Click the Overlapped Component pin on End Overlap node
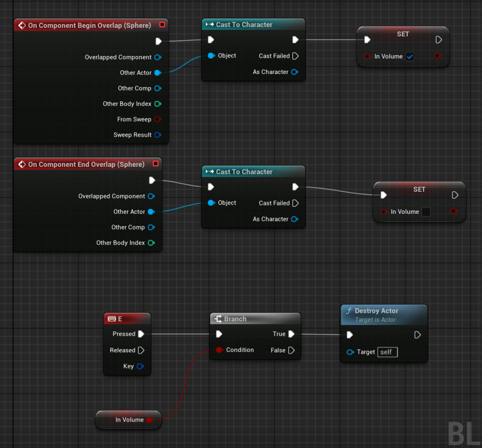The image size is (482, 448). tap(151, 196)
